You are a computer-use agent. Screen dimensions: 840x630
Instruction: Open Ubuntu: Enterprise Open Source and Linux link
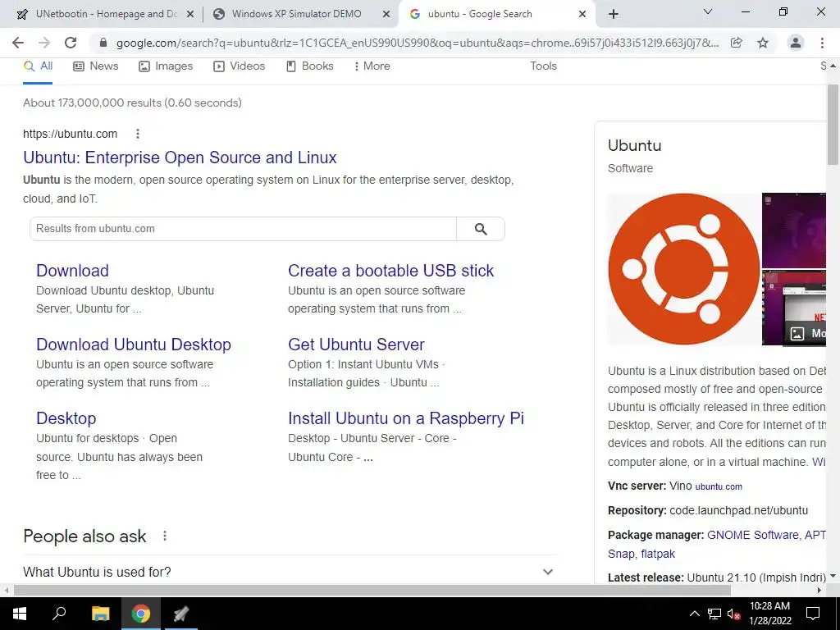point(180,157)
